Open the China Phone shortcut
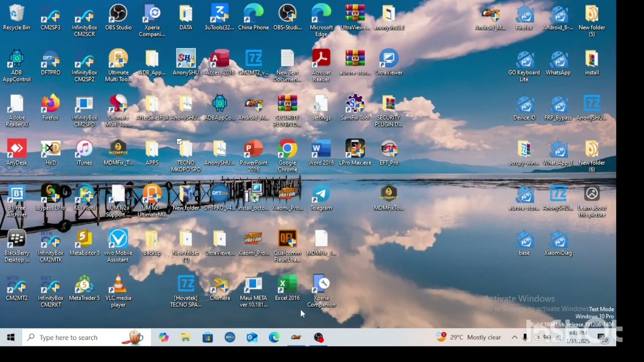This screenshot has height=362, width=644. [x=253, y=17]
